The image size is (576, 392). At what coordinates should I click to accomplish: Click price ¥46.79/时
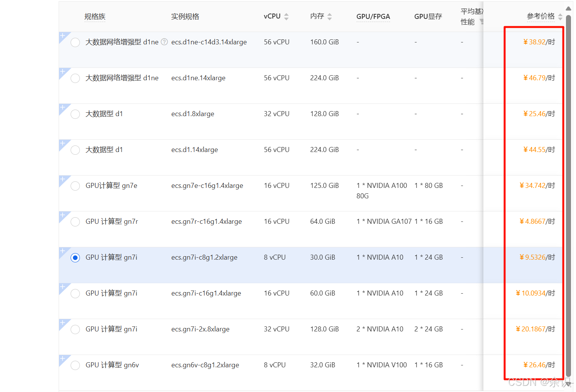click(x=539, y=78)
